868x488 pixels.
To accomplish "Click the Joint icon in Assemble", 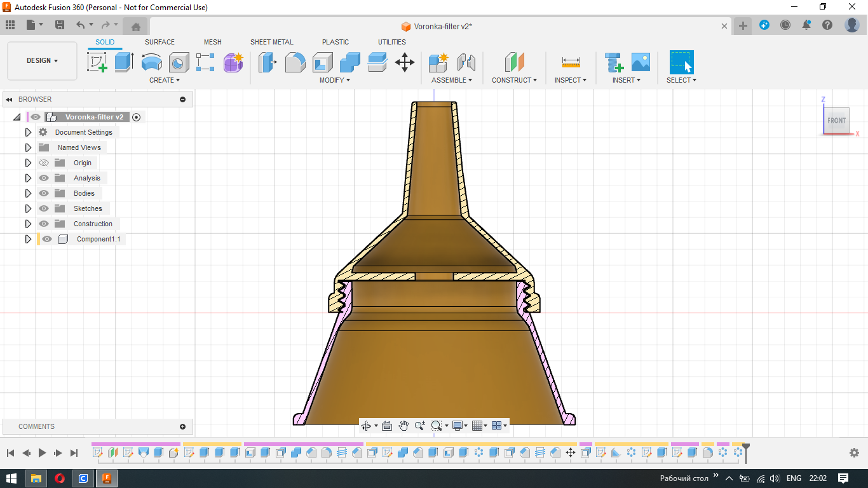I will (466, 62).
